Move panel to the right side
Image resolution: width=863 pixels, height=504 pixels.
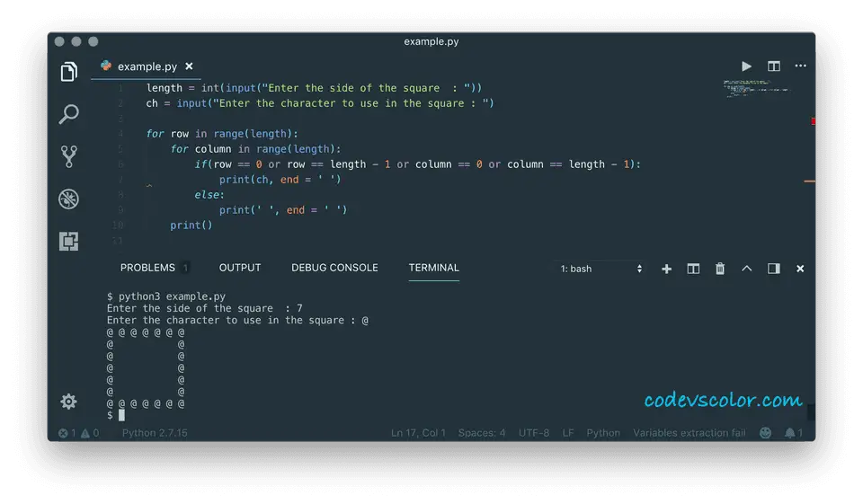774,269
